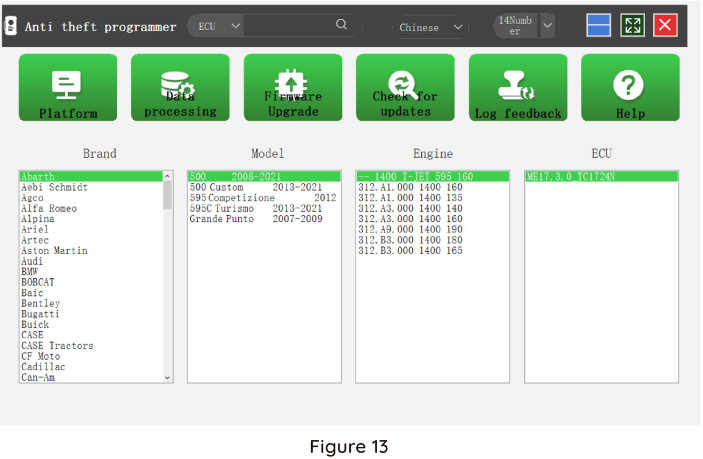
Task: Select engine 312.A9.000 1400 190
Action: click(x=433, y=229)
